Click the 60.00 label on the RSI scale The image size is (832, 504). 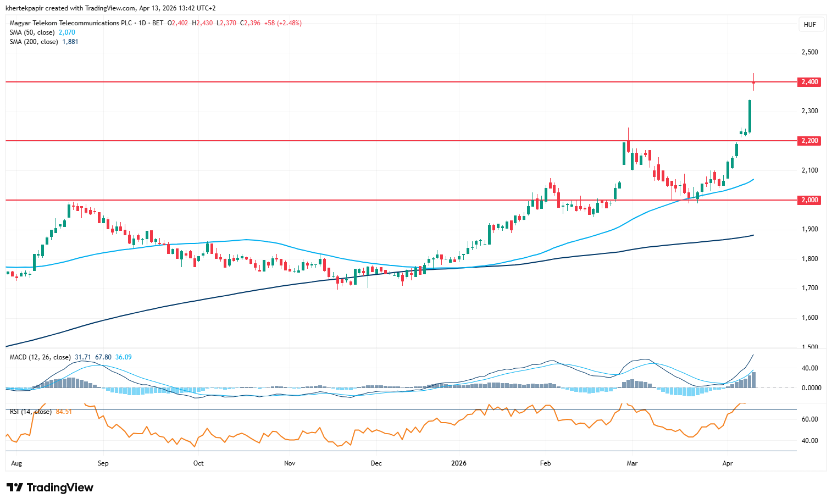(x=809, y=419)
